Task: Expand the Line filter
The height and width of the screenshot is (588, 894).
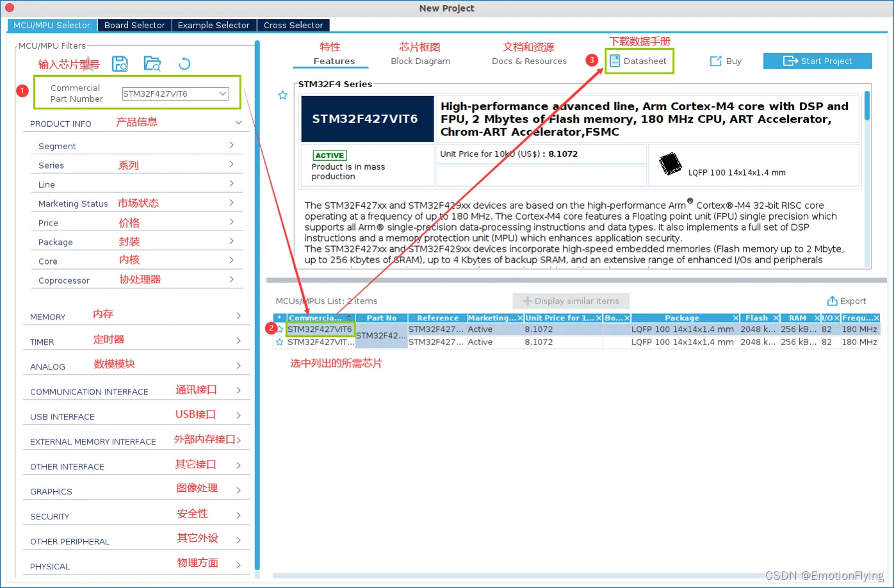Action: [x=232, y=184]
